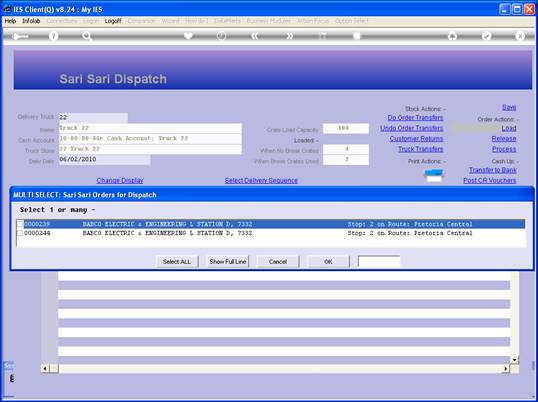The height and width of the screenshot is (402, 538).
Task: Click the checkmark icon in toolbar
Action: click(x=486, y=36)
